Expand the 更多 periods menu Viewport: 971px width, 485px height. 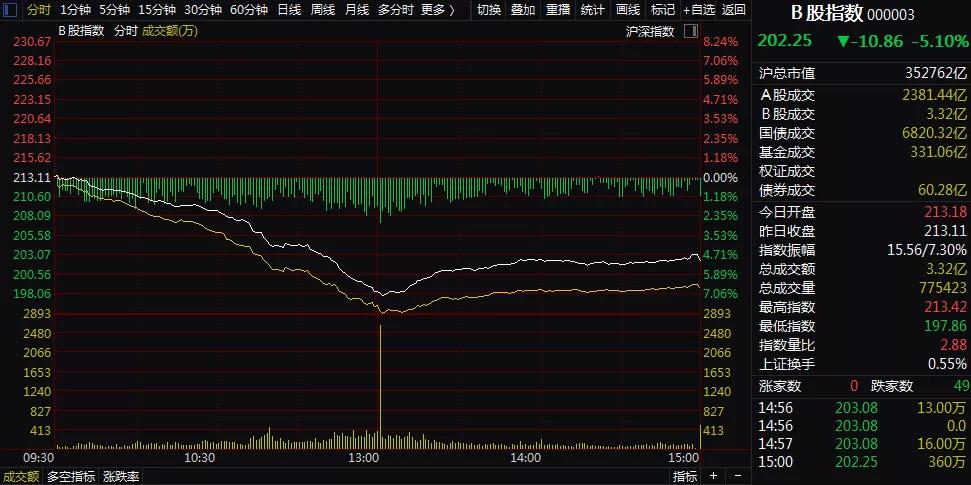point(438,10)
